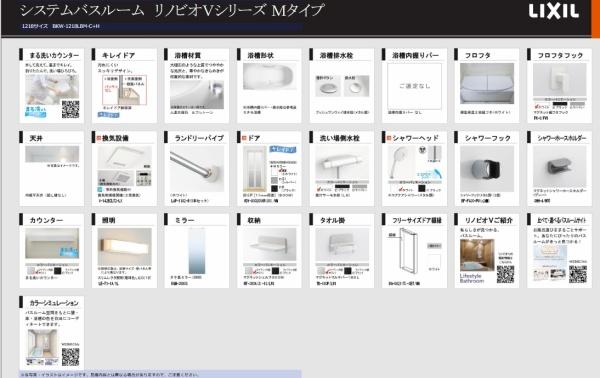Click the blue badge on the カウンター photo
600x378 pixels.
69,252
